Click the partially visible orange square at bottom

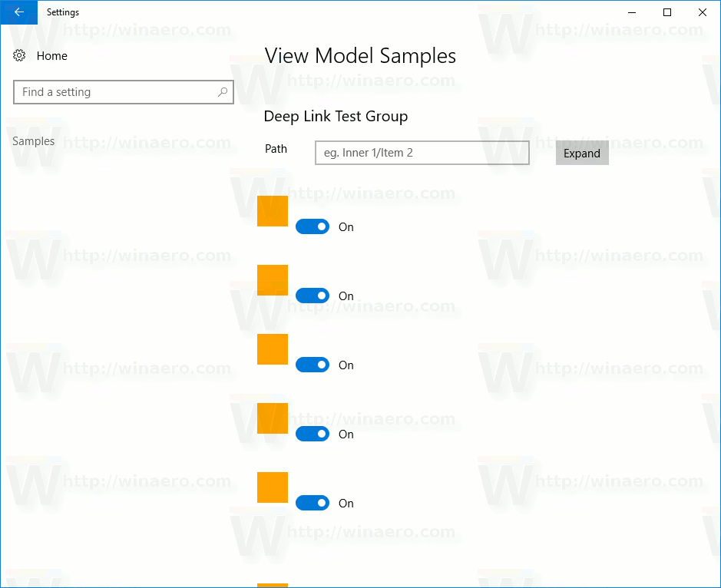tap(273, 583)
